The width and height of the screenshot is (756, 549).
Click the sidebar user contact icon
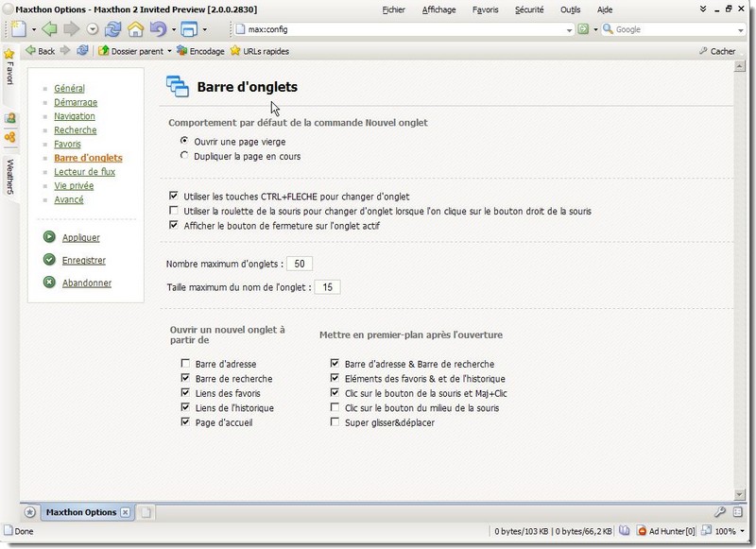9,117
